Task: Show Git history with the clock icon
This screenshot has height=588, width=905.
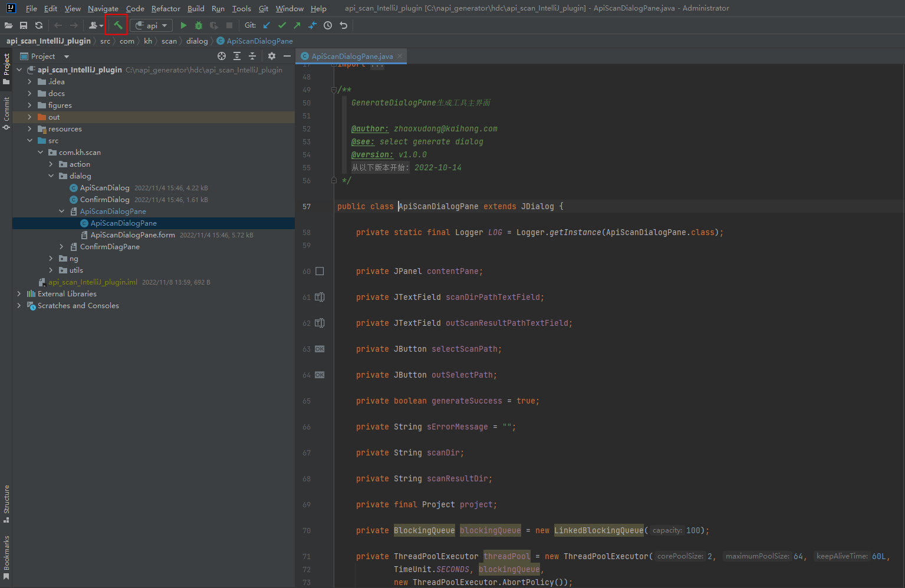Action: click(328, 25)
